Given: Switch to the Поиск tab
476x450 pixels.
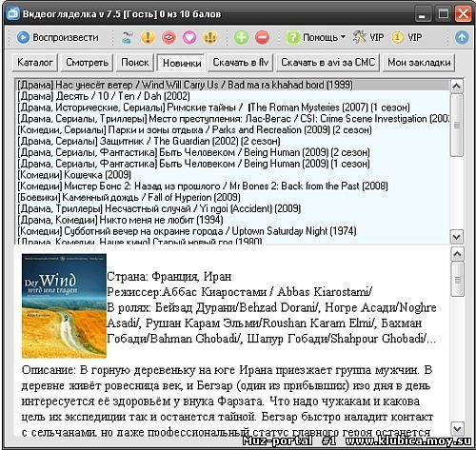Looking at the screenshot, I should pos(135,62).
